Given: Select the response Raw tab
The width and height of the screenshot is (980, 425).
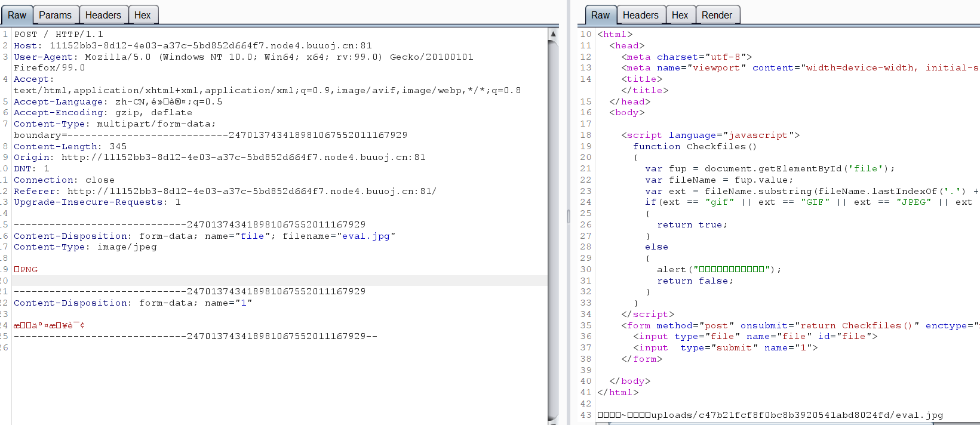Looking at the screenshot, I should tap(600, 15).
